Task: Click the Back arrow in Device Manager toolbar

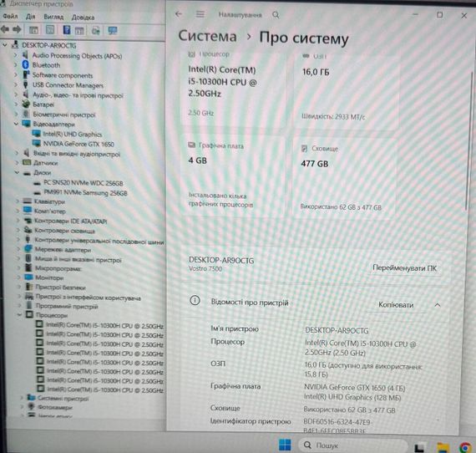Action: point(5,29)
